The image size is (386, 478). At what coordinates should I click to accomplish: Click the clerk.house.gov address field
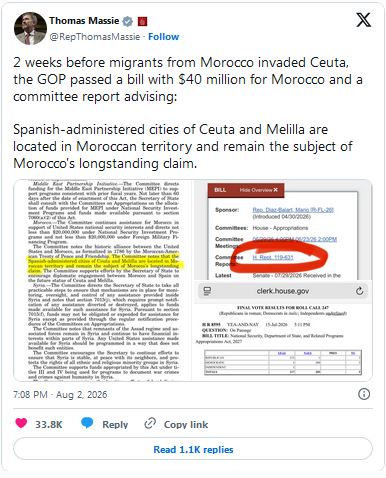pos(283,291)
